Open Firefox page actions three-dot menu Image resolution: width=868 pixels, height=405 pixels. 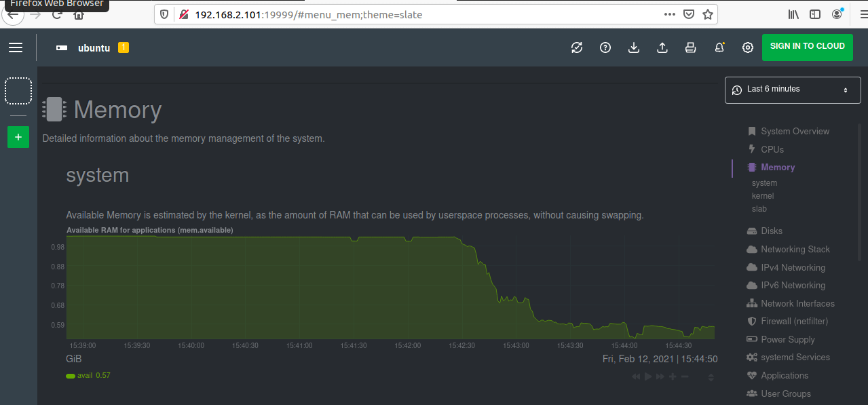pos(669,14)
